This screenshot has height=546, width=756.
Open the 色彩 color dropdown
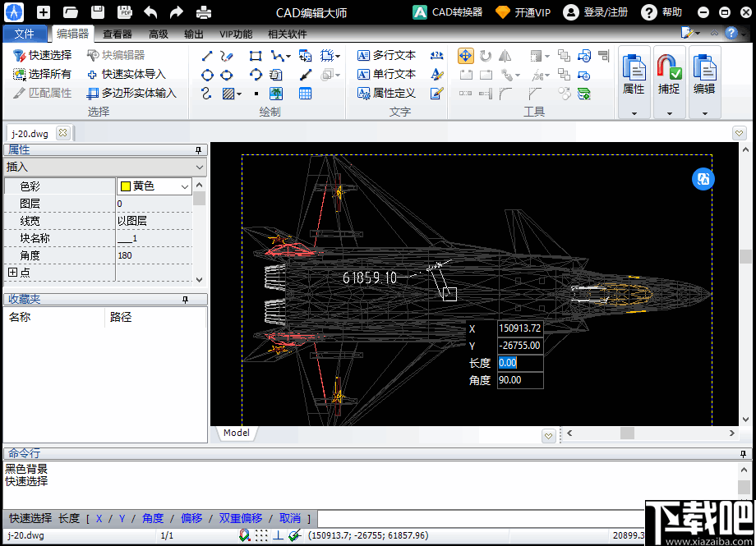point(184,186)
